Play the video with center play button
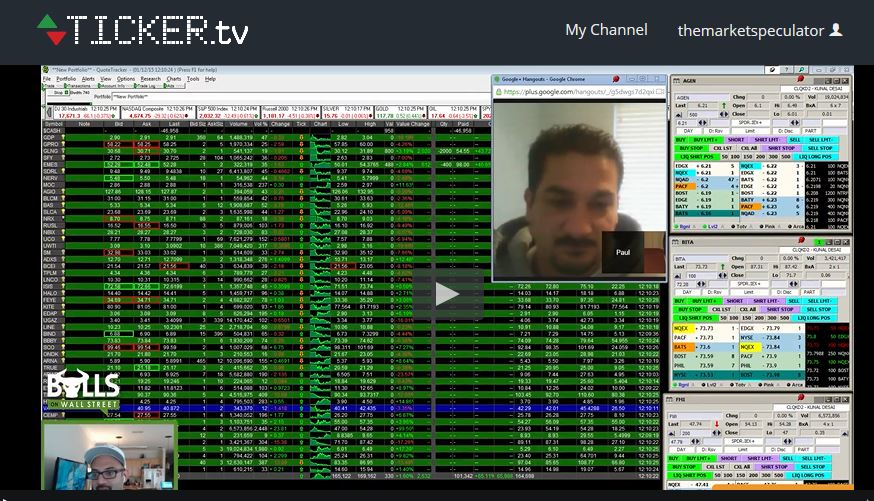This screenshot has height=501, width=874. click(448, 294)
